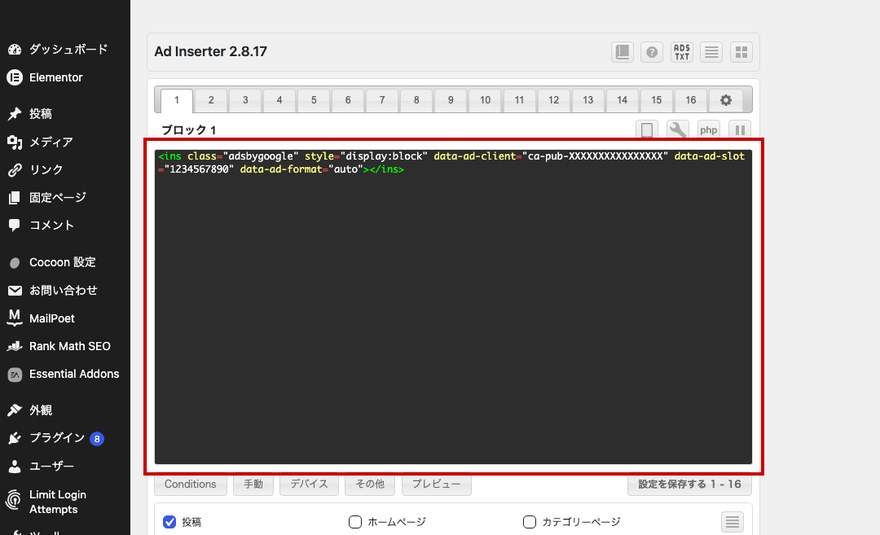The width and height of the screenshot is (880, 535).
Task: Enable the ホームページ checkbox
Action: [x=355, y=522]
